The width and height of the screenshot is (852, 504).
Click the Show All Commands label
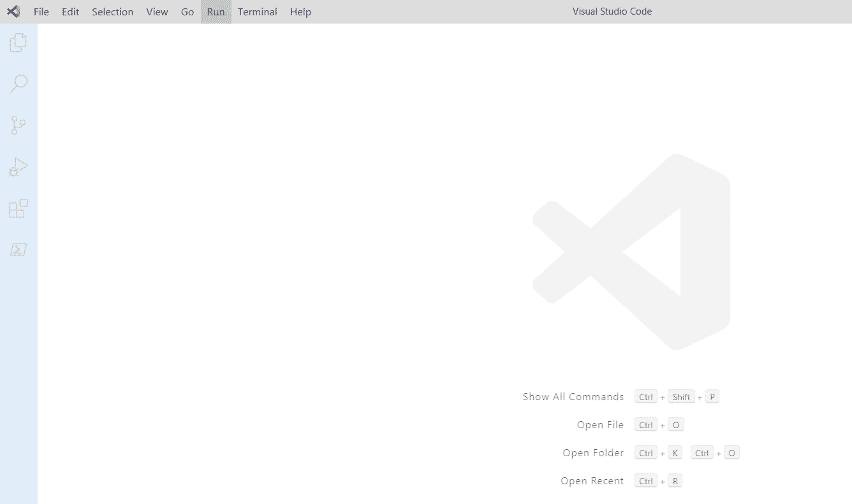click(x=573, y=396)
